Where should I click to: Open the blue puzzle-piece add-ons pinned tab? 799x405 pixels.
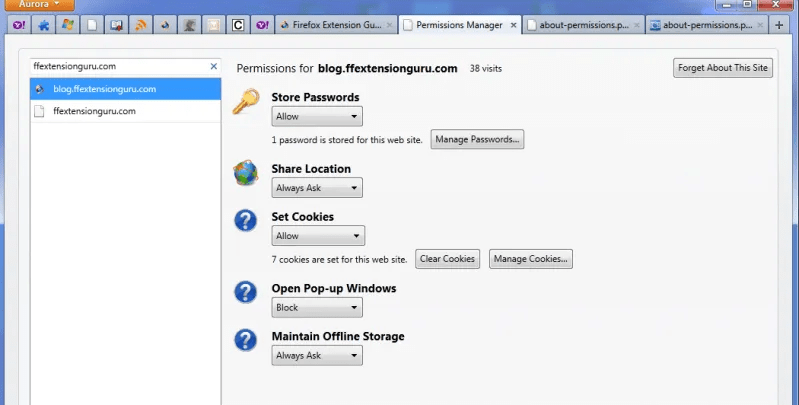point(43,25)
